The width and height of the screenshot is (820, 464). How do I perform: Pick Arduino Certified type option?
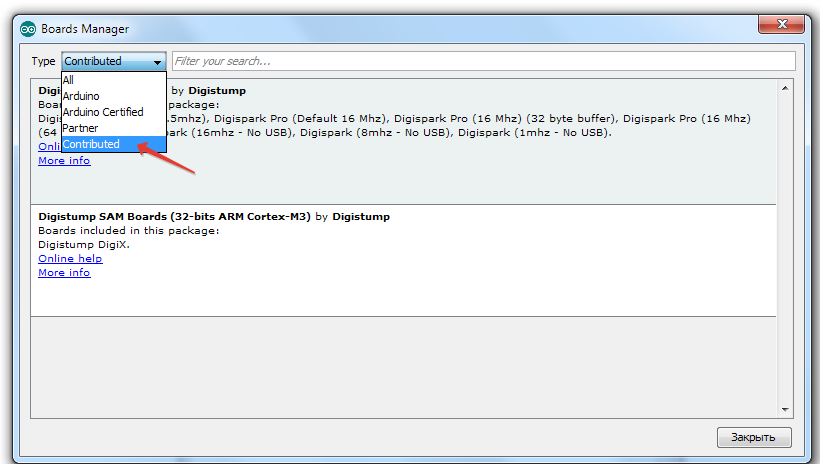tap(114, 112)
